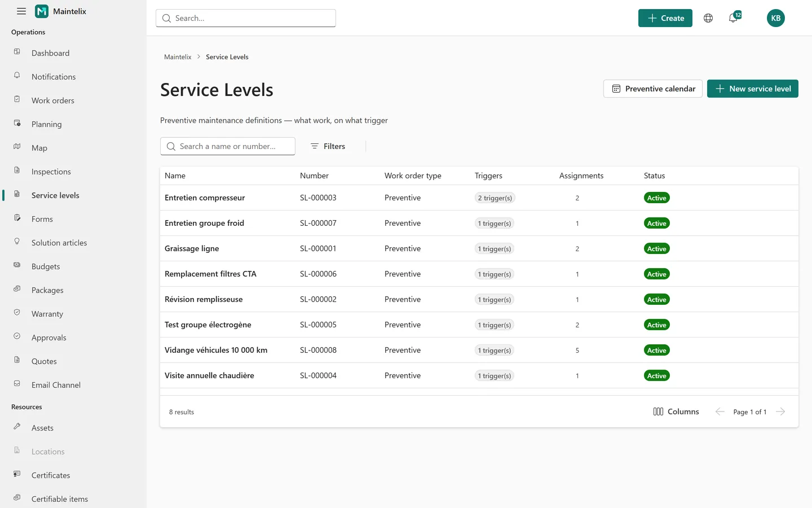812x508 pixels.
Task: Click the Maintelix logo icon
Action: 42,11
